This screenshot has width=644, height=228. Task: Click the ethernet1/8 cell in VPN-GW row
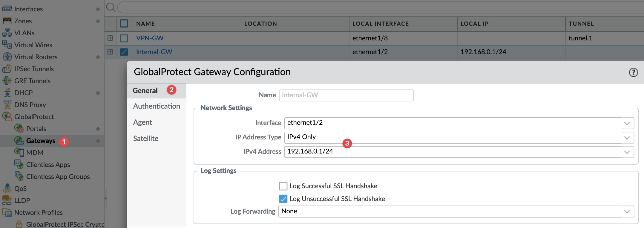click(370, 38)
